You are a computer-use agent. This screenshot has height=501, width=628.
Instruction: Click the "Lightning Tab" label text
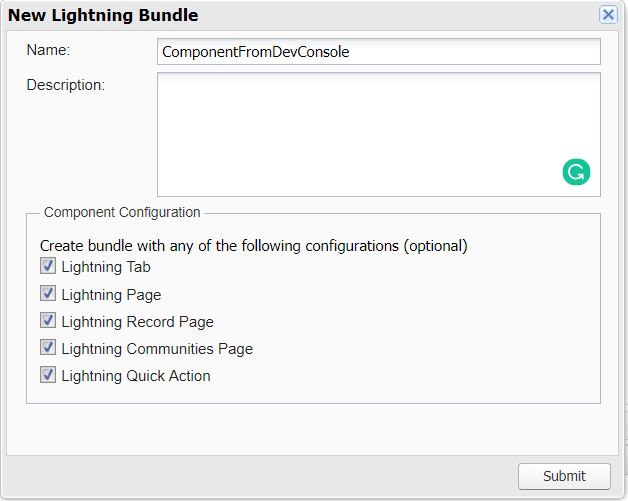(106, 267)
